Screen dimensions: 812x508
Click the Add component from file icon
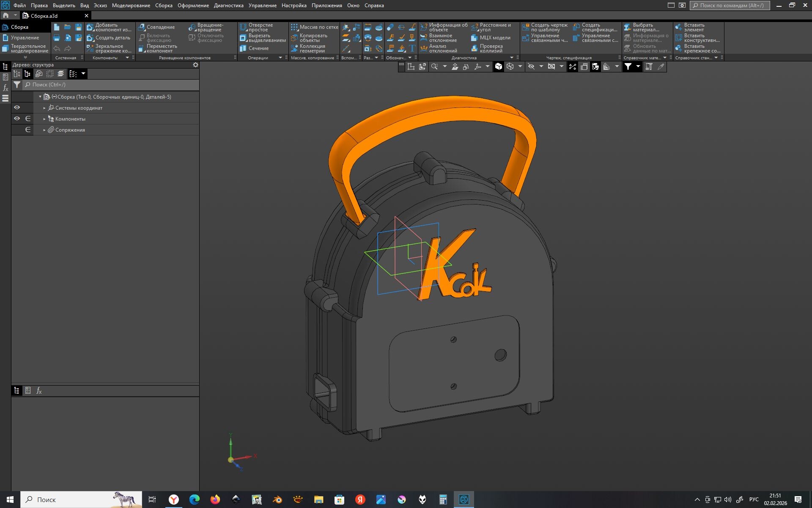click(x=90, y=27)
